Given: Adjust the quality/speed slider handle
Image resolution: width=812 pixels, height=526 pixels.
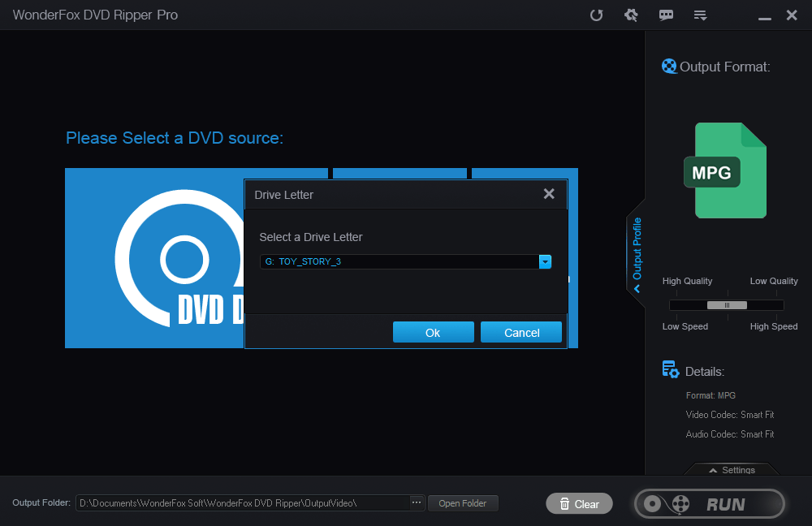Looking at the screenshot, I should click(727, 305).
